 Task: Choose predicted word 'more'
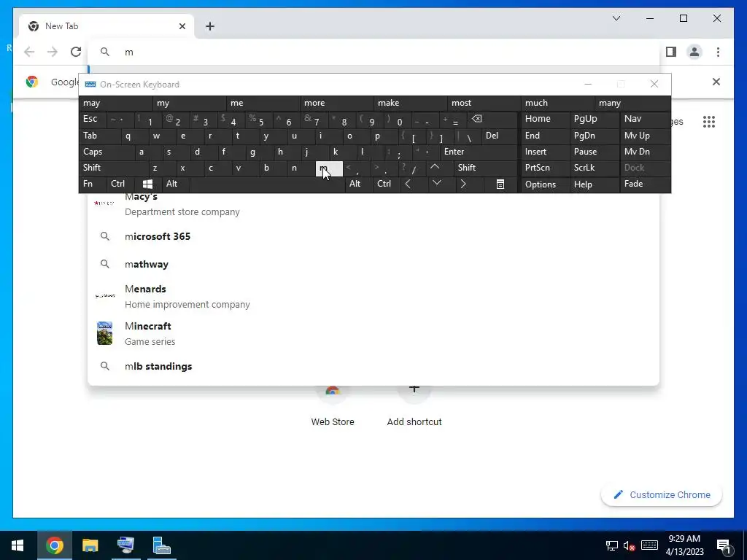coord(337,103)
